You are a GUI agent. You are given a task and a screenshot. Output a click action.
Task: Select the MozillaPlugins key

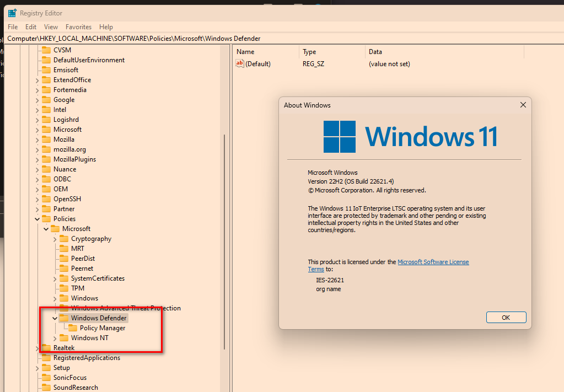coord(74,159)
